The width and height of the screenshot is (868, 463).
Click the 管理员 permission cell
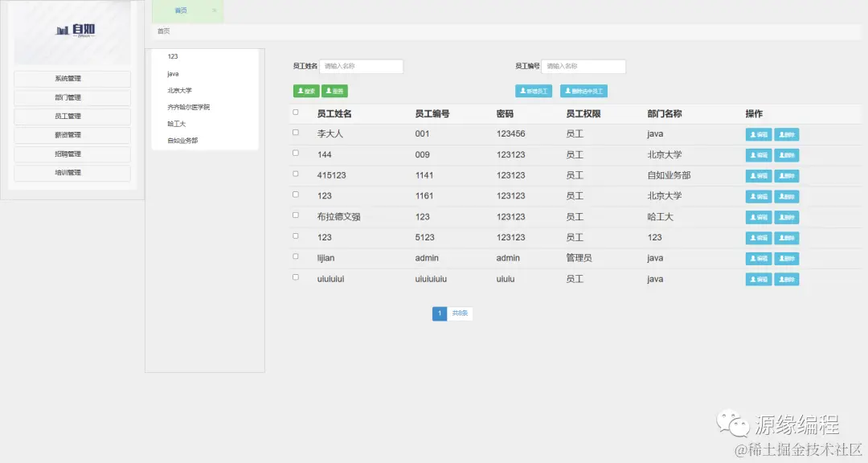(x=579, y=258)
